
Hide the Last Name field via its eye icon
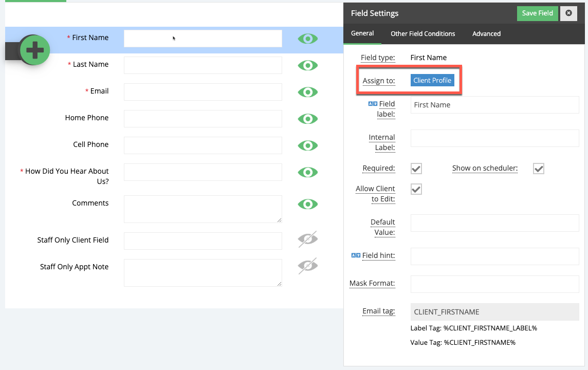point(307,65)
